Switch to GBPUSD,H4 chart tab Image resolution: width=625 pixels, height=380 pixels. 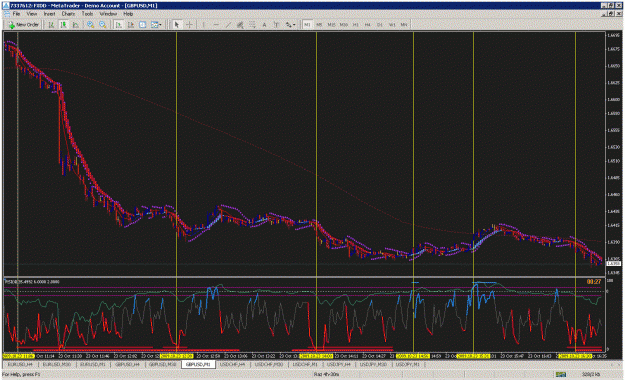coord(128,364)
